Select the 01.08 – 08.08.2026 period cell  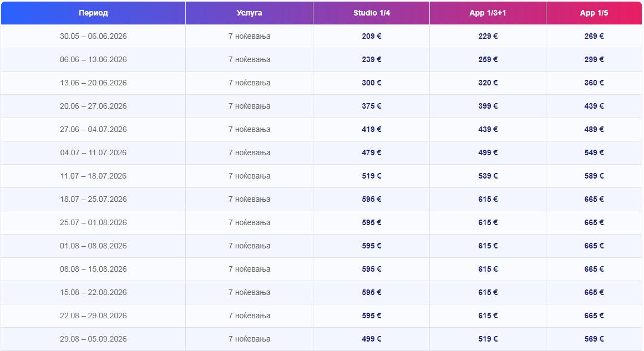93,246
